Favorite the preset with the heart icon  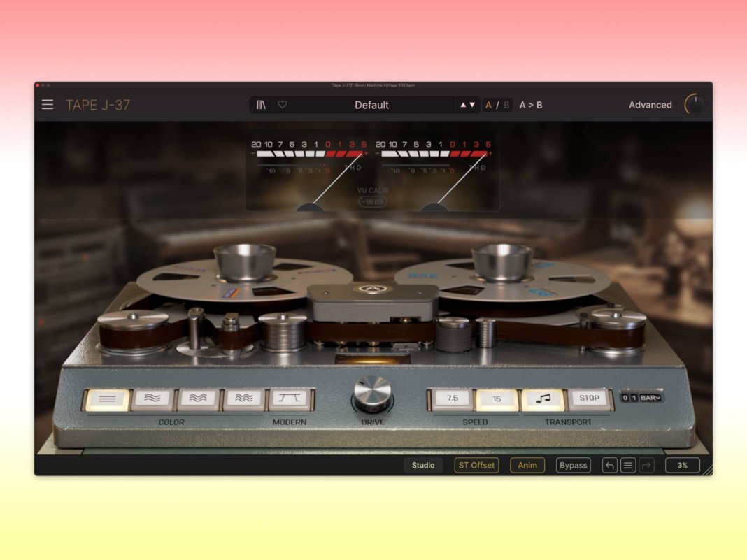(283, 104)
